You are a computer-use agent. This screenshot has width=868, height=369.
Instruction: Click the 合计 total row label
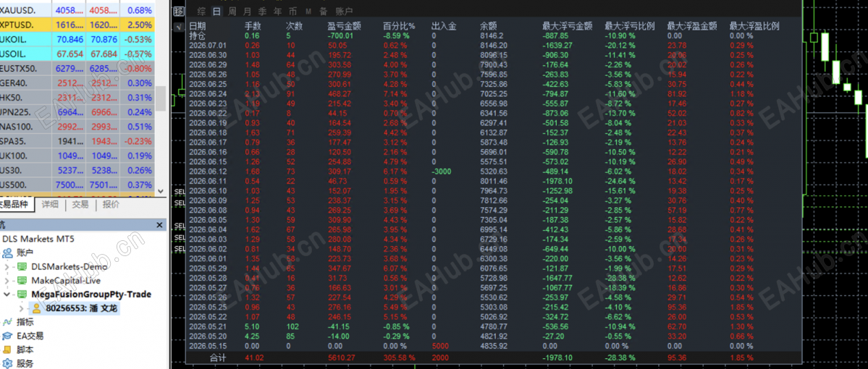click(218, 358)
